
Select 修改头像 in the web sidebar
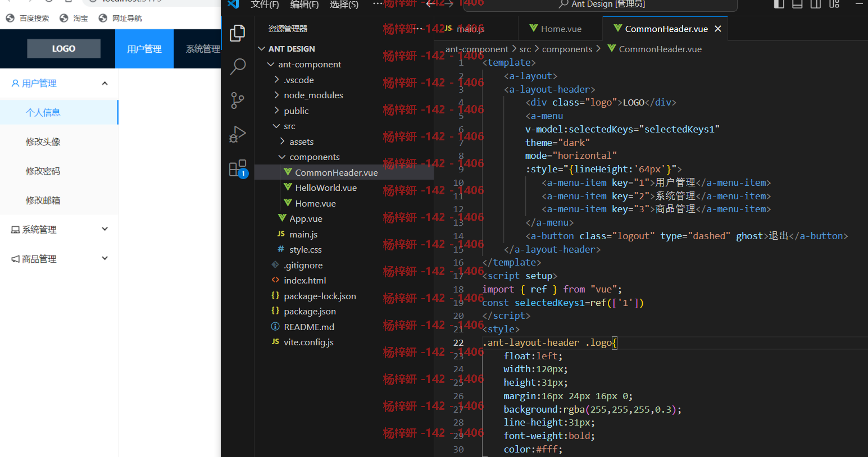click(x=59, y=141)
